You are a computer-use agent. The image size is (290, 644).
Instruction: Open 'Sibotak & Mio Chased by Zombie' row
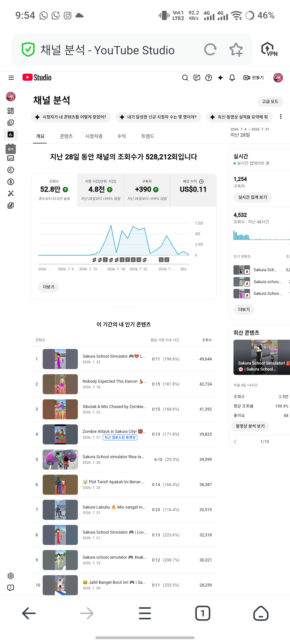pos(124,409)
